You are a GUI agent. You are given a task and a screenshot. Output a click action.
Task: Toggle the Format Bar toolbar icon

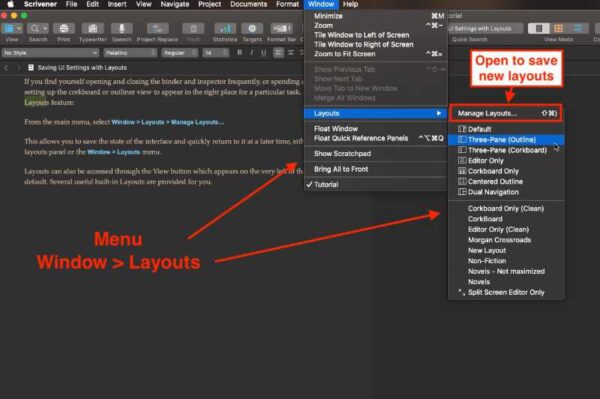(282, 29)
